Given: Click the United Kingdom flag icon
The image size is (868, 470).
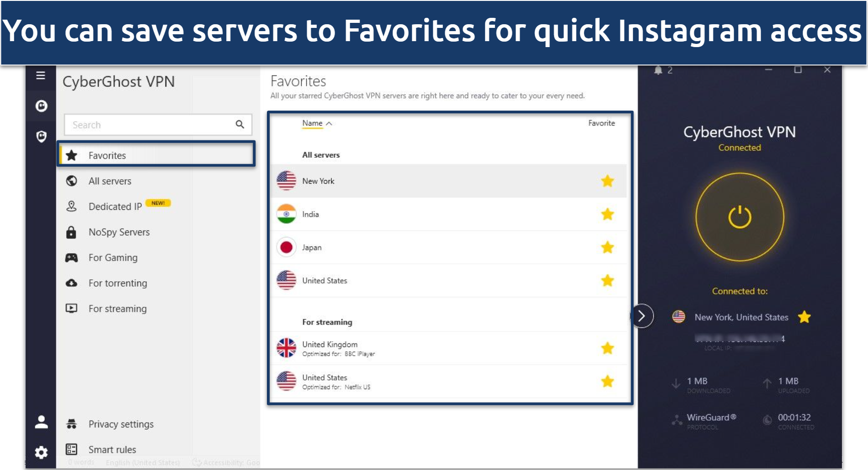Looking at the screenshot, I should (287, 348).
